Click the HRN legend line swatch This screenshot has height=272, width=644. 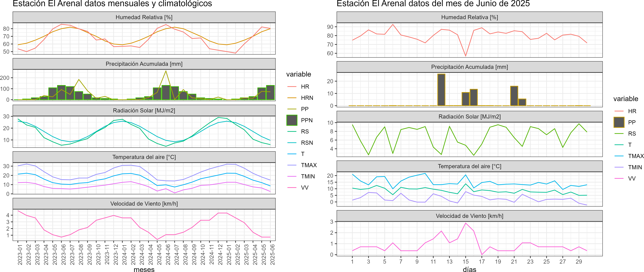point(292,98)
